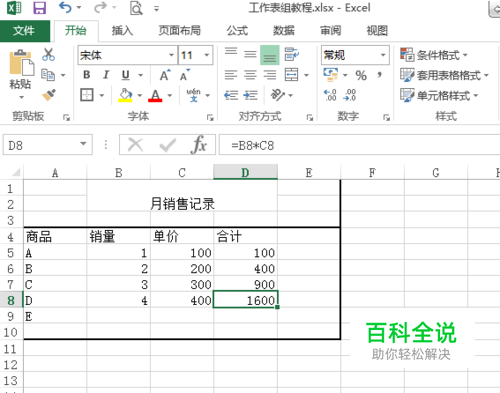The width and height of the screenshot is (500, 393).
Task: Open Print Preview from quick access toolbar
Action: (x=136, y=8)
